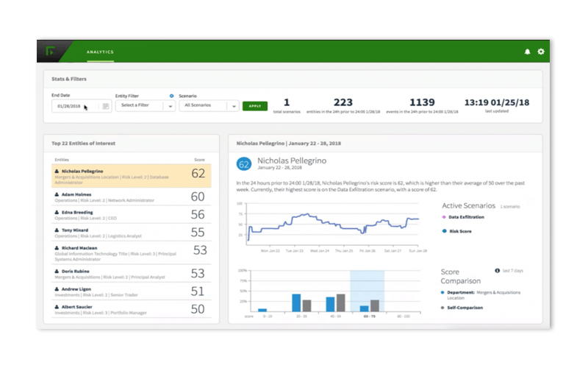Screen dimensions: 588x368
Task: Click the blue bar in the 20-39 range
Action: click(296, 302)
